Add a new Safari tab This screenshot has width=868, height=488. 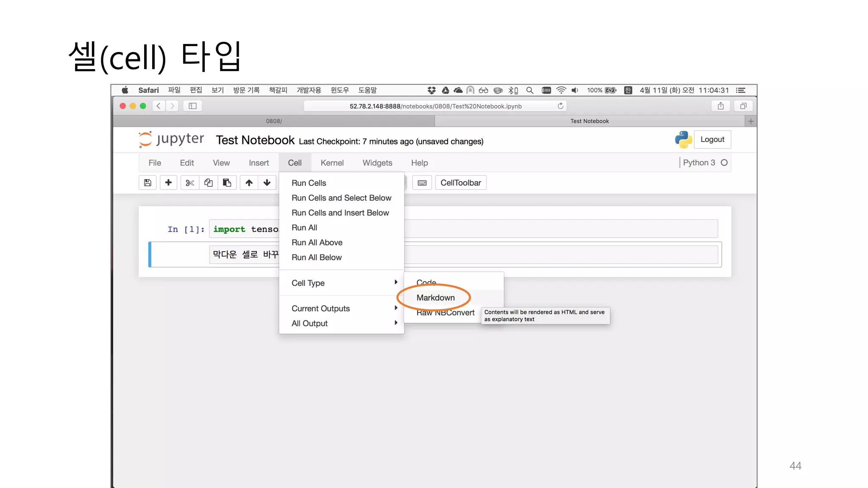click(x=751, y=121)
